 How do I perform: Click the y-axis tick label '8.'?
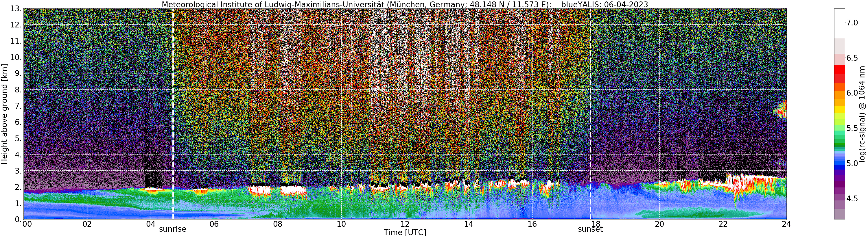click(x=18, y=90)
